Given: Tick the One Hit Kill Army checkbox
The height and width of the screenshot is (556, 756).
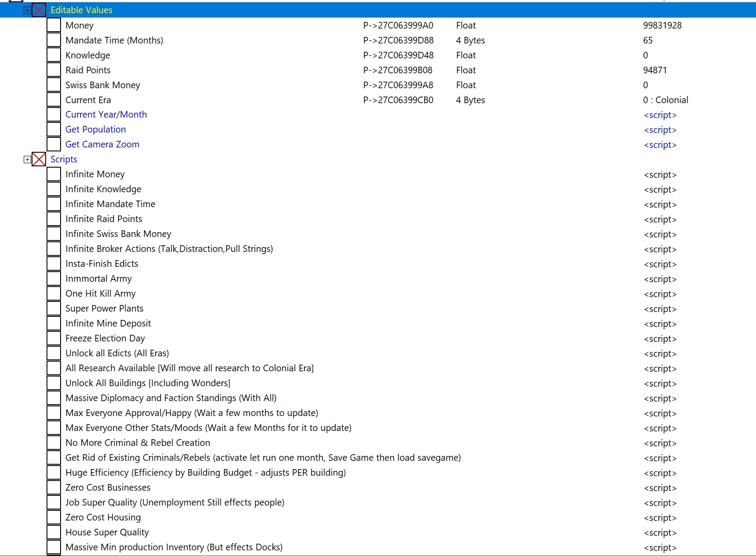Looking at the screenshot, I should (54, 294).
